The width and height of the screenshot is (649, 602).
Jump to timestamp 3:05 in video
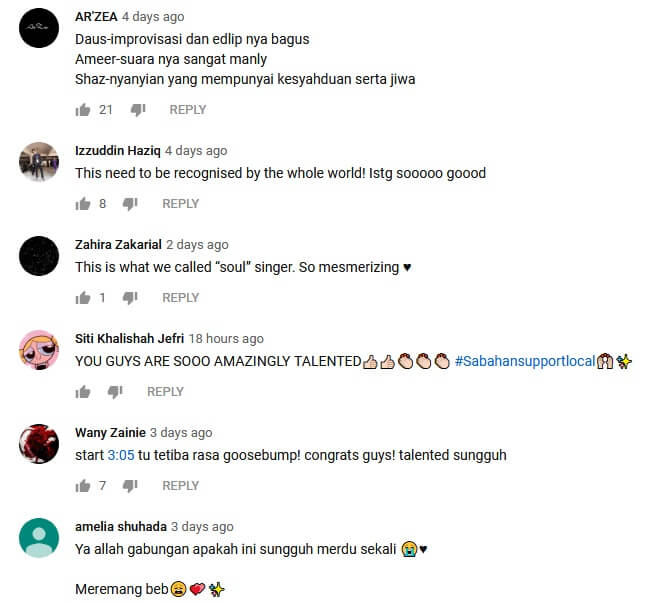121,455
